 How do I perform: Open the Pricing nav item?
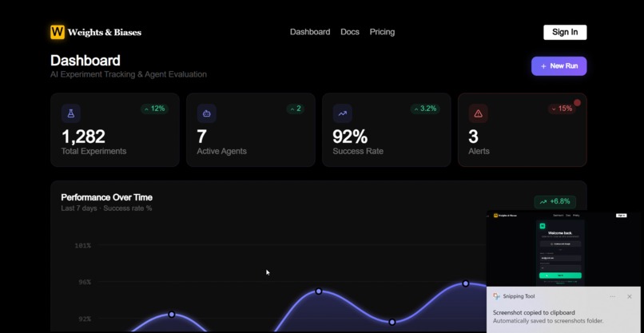click(x=382, y=32)
